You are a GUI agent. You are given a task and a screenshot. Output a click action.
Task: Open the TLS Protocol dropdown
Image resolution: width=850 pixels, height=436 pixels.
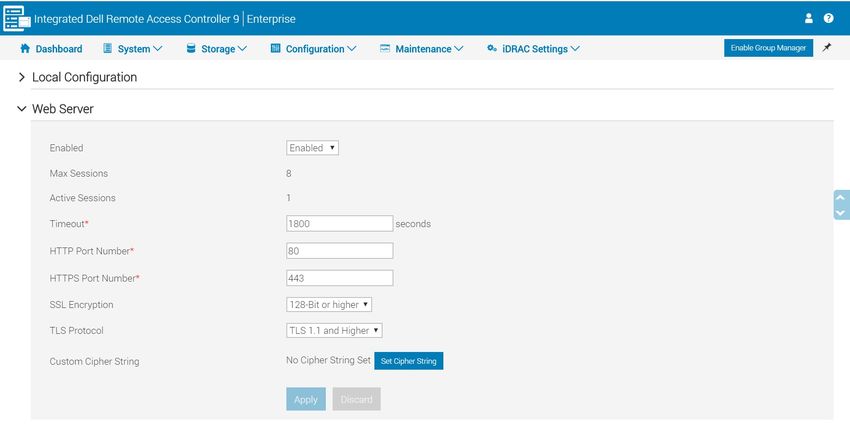coord(334,330)
